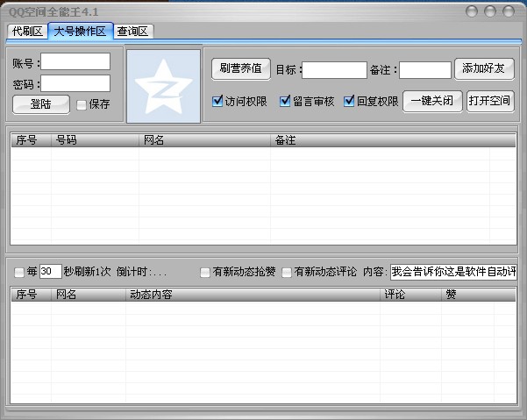Enable the 保存 checkbox
Screen dimensions: 527x420
pyautogui.click(x=82, y=105)
